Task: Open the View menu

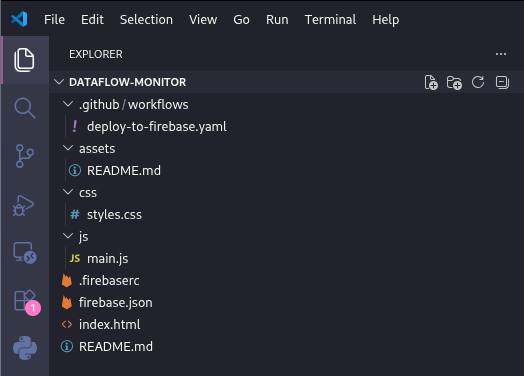Action: click(x=203, y=19)
